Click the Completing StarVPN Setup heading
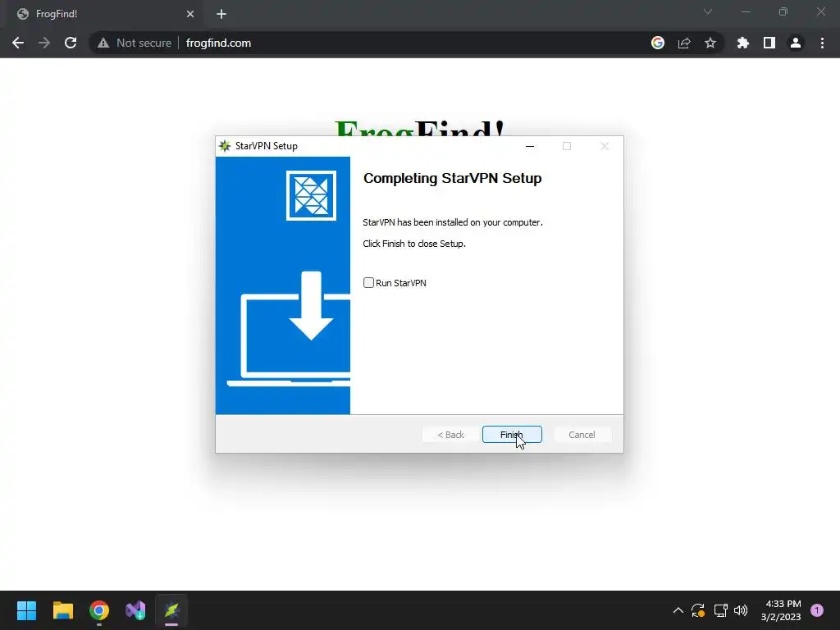Viewport: 840px width, 630px height. point(452,178)
